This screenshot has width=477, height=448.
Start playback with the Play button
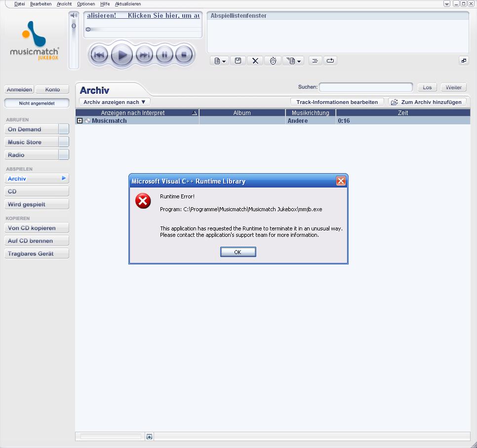(x=121, y=55)
